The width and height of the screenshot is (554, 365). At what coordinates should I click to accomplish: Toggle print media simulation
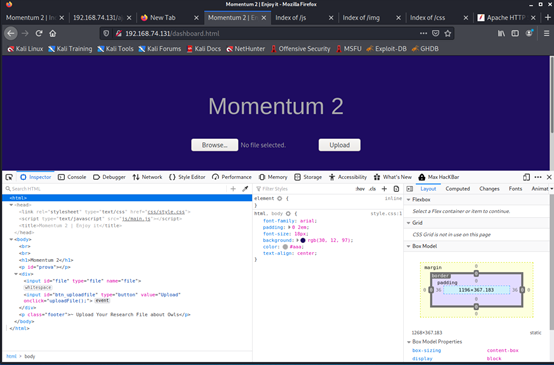pos(396,189)
